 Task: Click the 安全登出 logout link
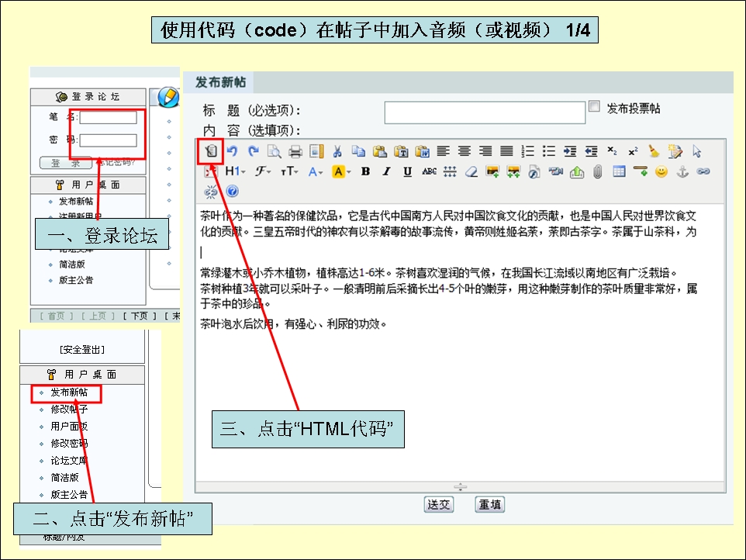[x=82, y=350]
